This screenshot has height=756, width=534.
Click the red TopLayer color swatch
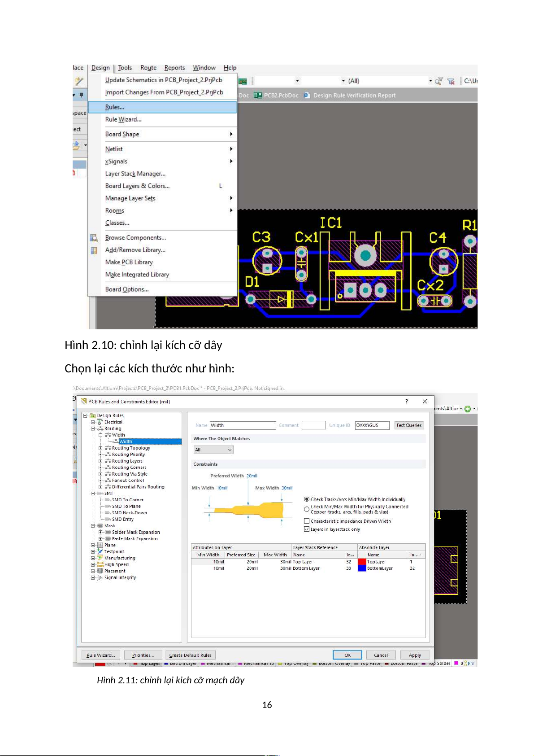tap(362, 562)
